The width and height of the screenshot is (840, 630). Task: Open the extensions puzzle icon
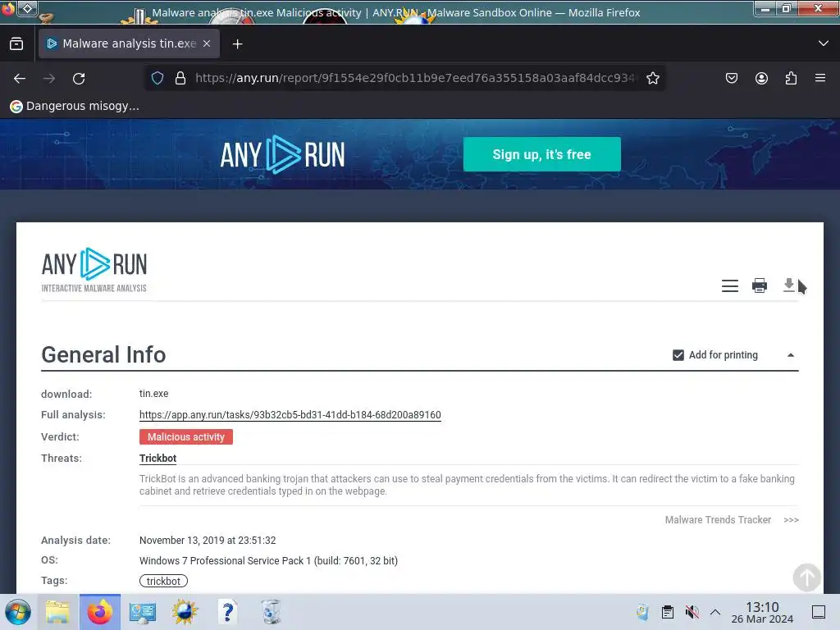(791, 78)
